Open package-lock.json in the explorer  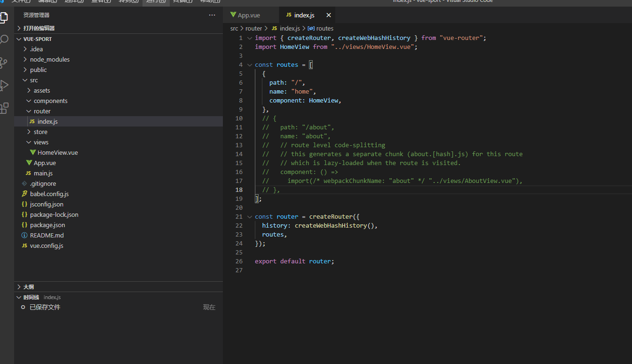[x=118, y=214]
